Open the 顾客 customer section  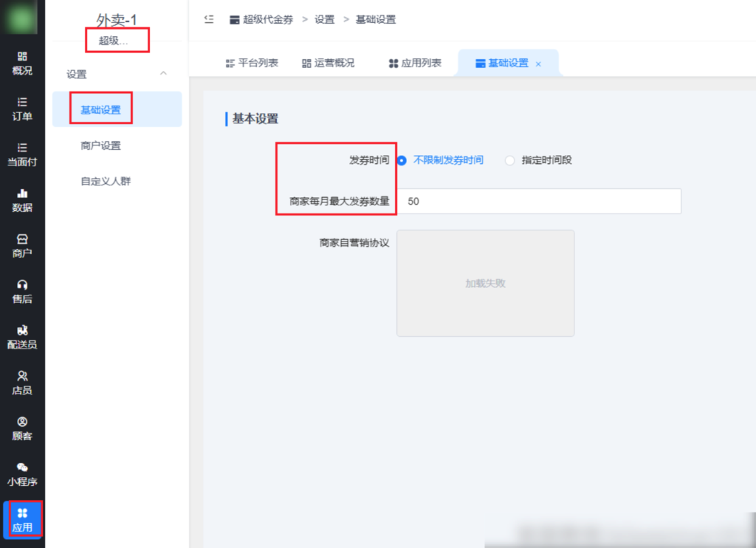coord(22,427)
